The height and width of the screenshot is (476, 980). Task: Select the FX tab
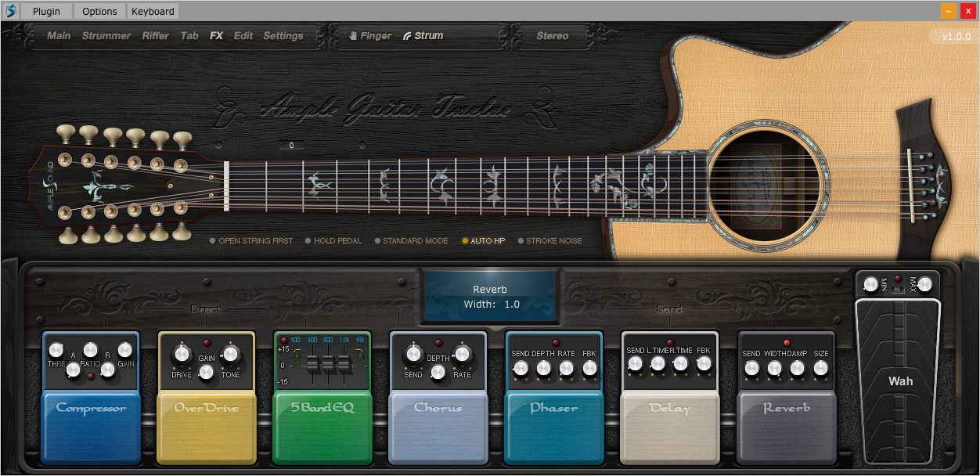point(216,35)
